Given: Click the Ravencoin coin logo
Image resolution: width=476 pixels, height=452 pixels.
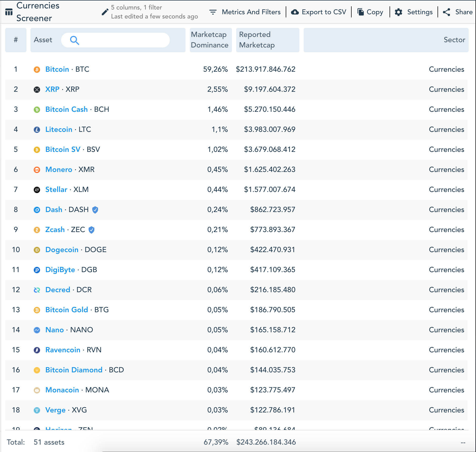Looking at the screenshot, I should pyautogui.click(x=37, y=350).
